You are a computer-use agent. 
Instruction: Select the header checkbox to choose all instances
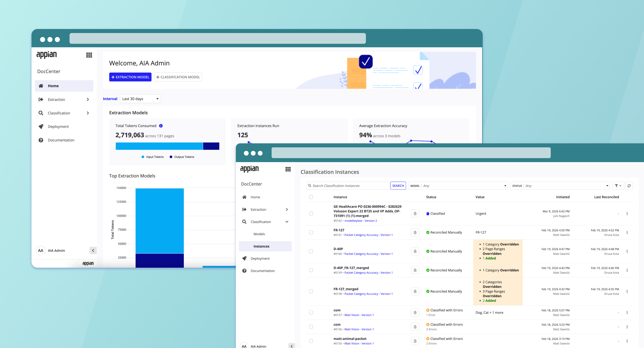(x=311, y=197)
